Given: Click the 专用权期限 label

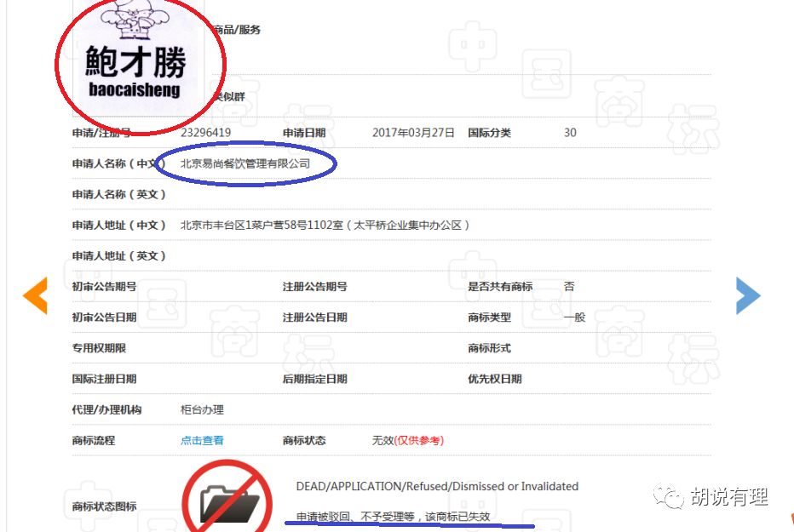Looking at the screenshot, I should point(99,348).
